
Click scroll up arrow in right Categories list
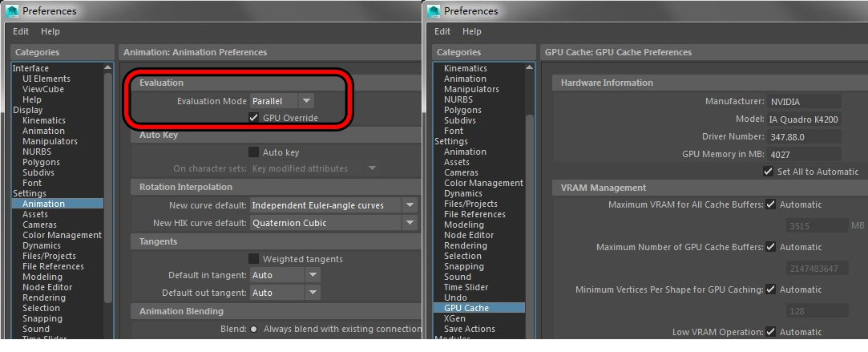(530, 67)
